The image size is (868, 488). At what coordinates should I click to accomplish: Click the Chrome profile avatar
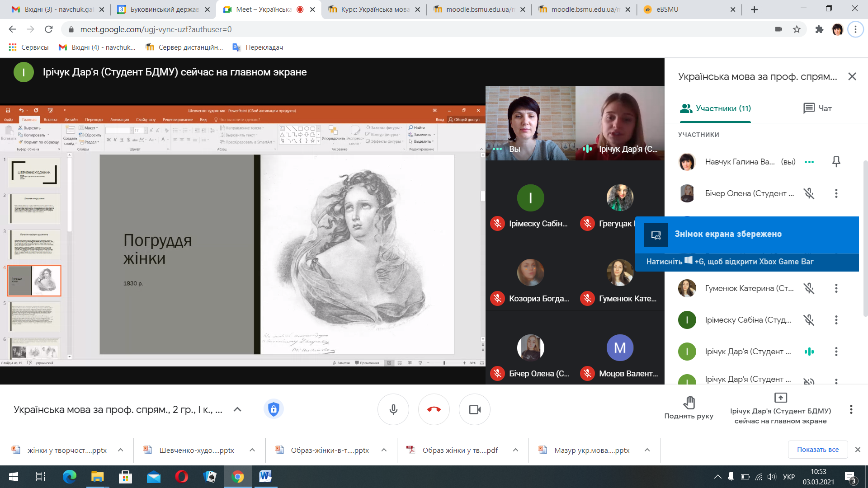[x=837, y=29]
